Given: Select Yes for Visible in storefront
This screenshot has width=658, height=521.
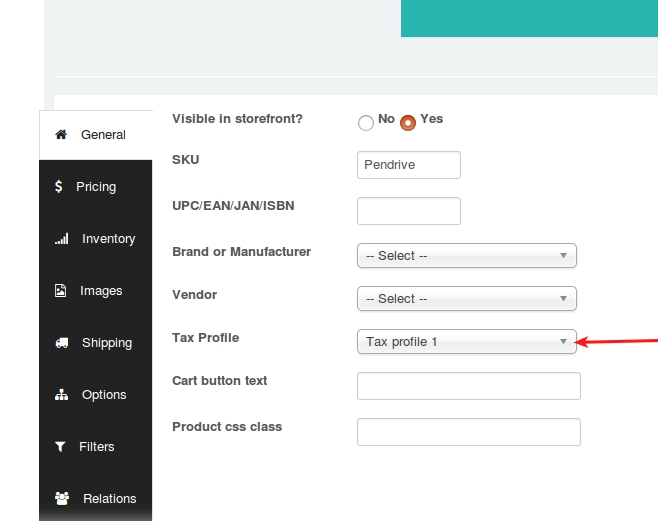Looking at the screenshot, I should click(407, 123).
